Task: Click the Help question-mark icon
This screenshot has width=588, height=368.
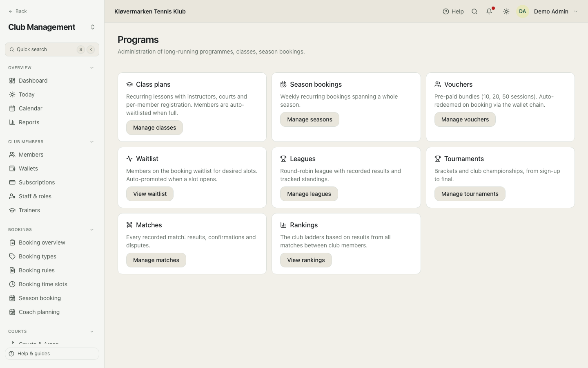Action: [446, 11]
